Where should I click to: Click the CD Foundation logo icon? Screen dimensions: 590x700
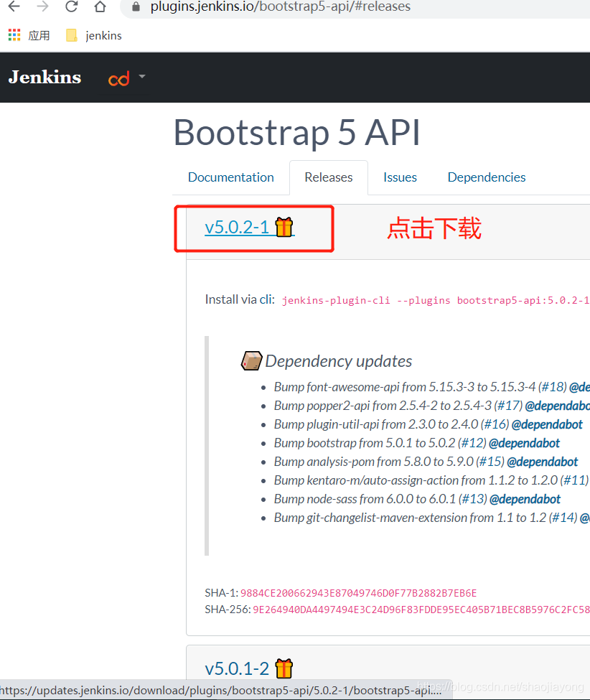coord(118,78)
